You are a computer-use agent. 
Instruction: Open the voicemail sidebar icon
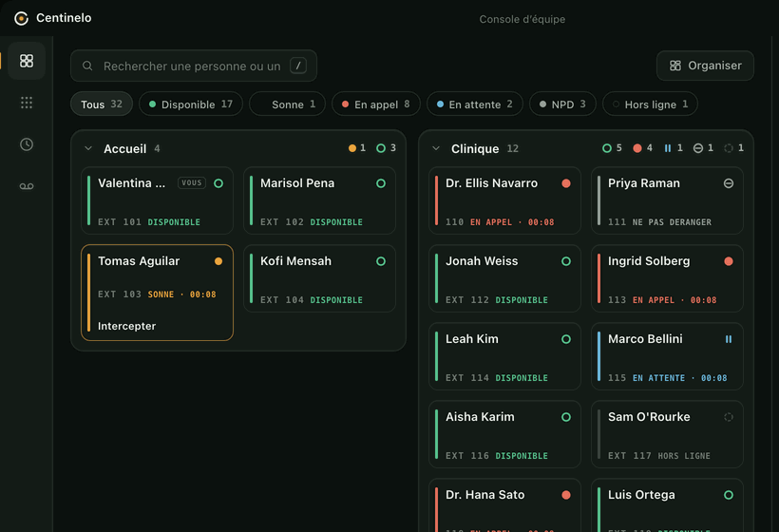coord(27,186)
